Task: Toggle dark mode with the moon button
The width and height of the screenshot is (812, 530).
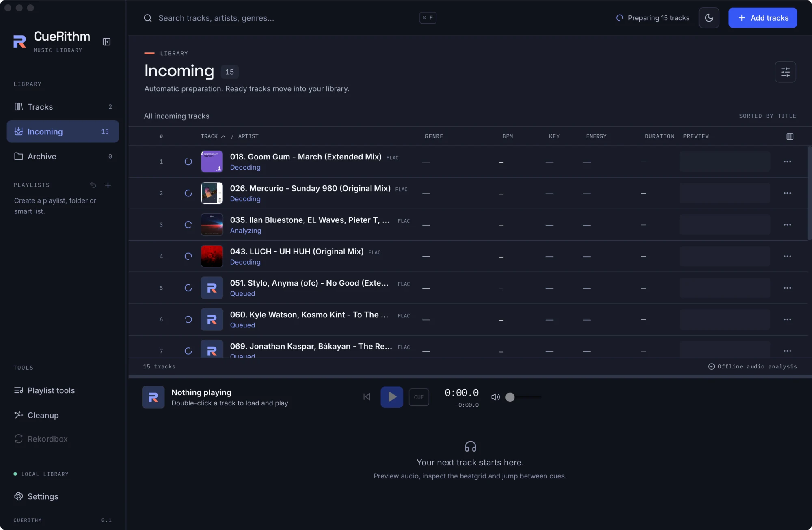Action: 709,18
